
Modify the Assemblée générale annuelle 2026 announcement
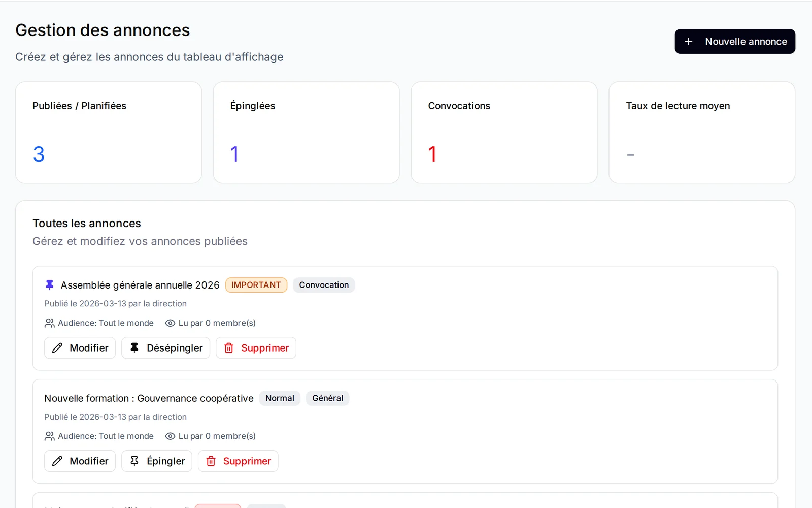pos(80,348)
